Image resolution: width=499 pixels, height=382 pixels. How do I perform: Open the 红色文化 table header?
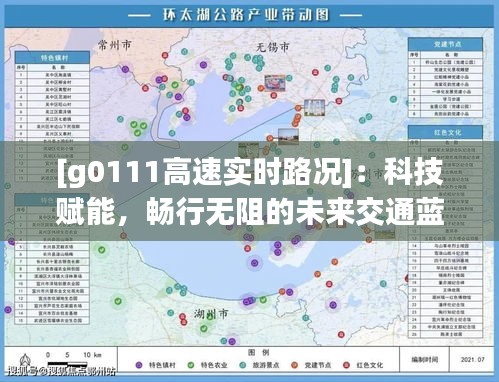446,132
